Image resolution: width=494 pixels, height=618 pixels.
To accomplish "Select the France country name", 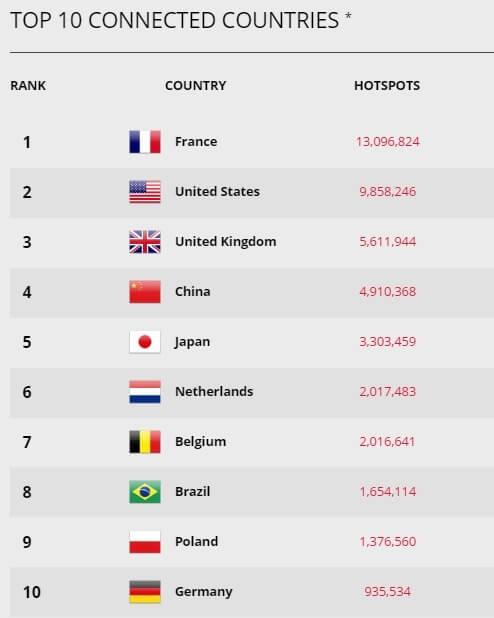I will coord(196,141).
